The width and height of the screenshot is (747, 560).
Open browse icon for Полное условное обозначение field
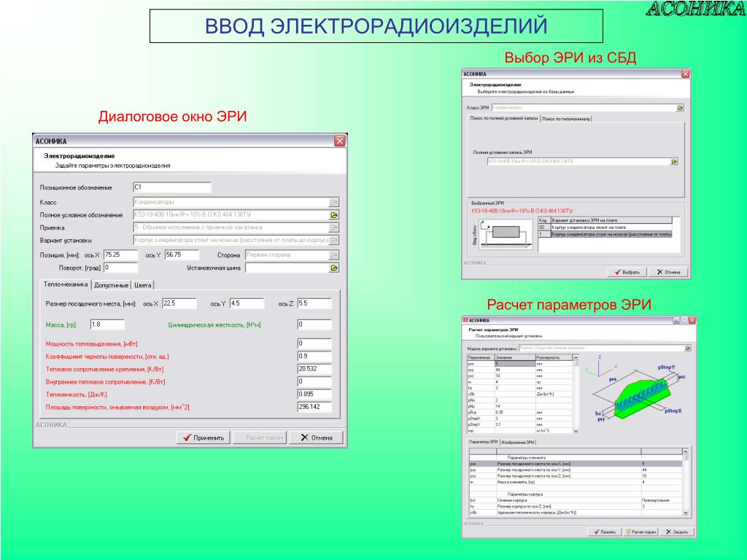pos(334,215)
